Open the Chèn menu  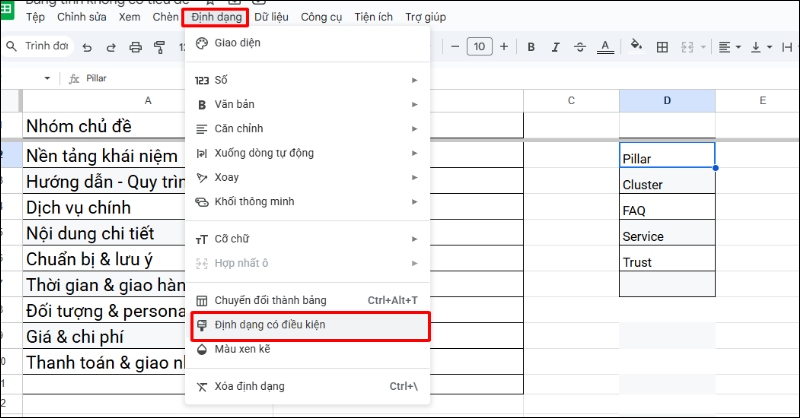click(x=165, y=17)
